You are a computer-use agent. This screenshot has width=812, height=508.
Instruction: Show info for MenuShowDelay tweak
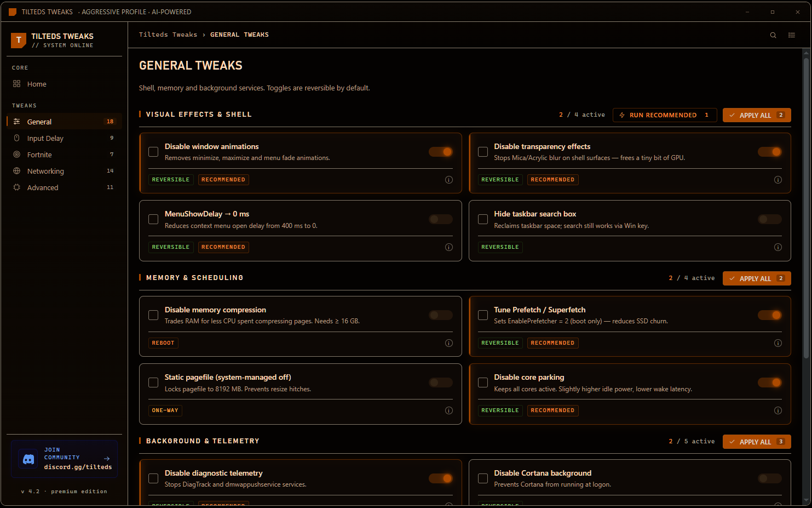[449, 247]
